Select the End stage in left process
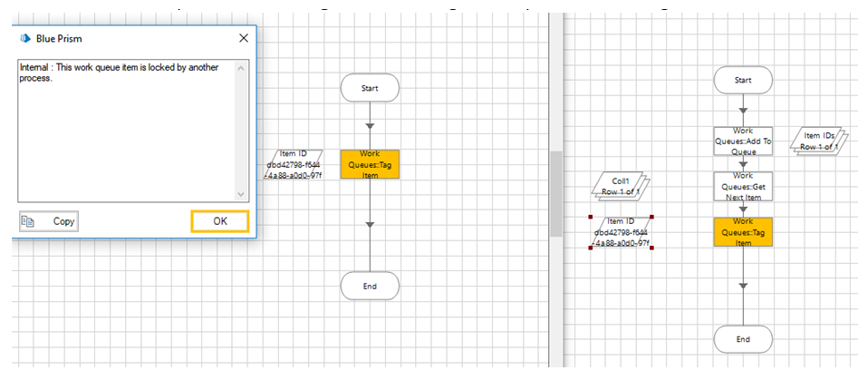Viewport: 868px width, 370px height. click(x=370, y=286)
